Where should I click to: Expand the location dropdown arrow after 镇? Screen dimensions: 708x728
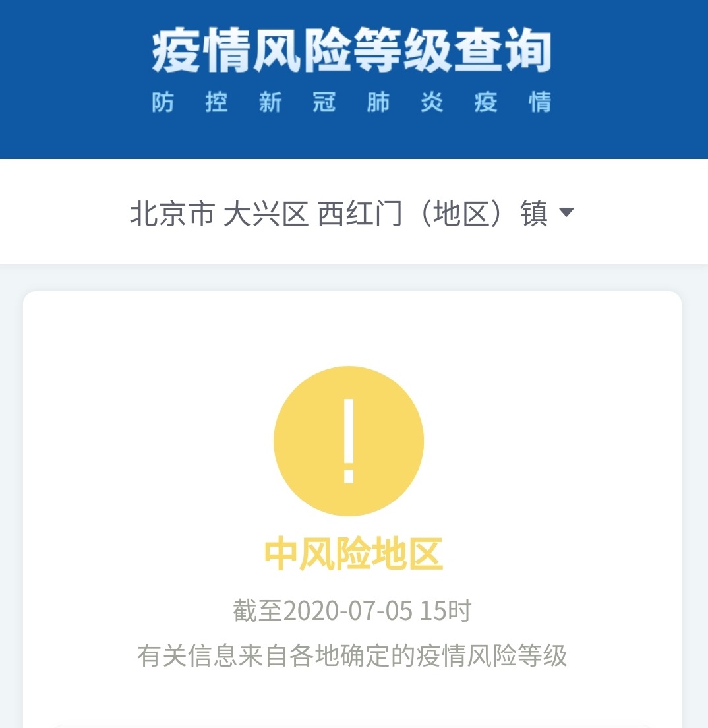[x=566, y=212]
